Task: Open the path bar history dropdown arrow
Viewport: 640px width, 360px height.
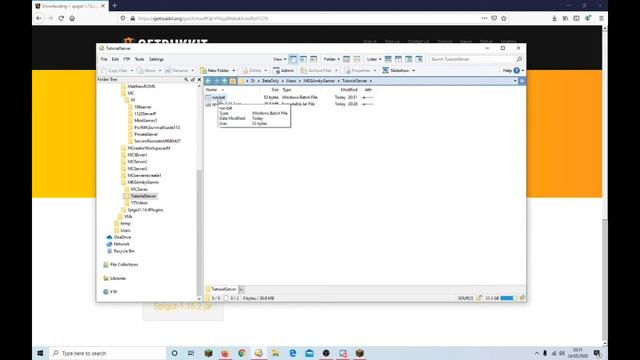Action: click(x=515, y=81)
